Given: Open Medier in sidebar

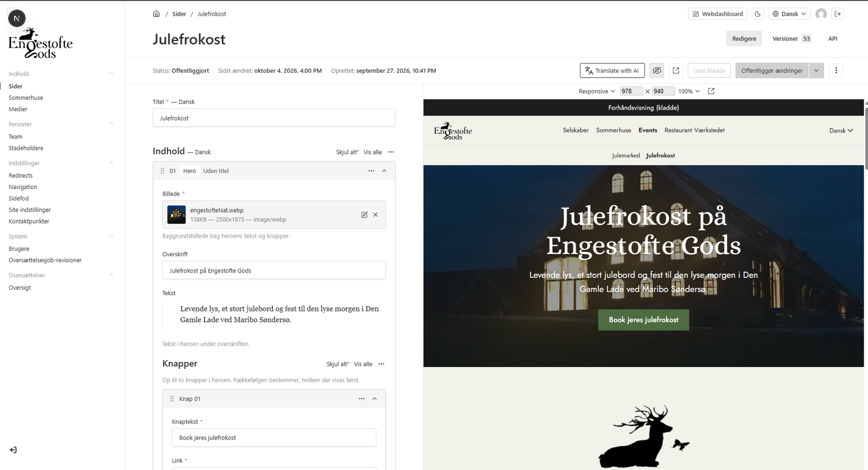Looking at the screenshot, I should click(18, 109).
